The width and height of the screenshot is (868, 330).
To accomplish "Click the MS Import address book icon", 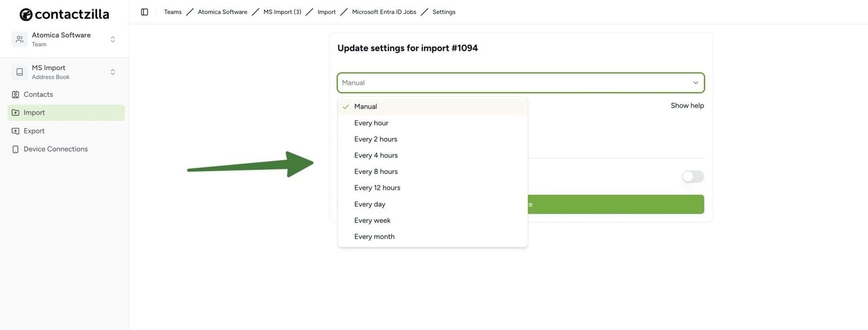I will 20,72.
